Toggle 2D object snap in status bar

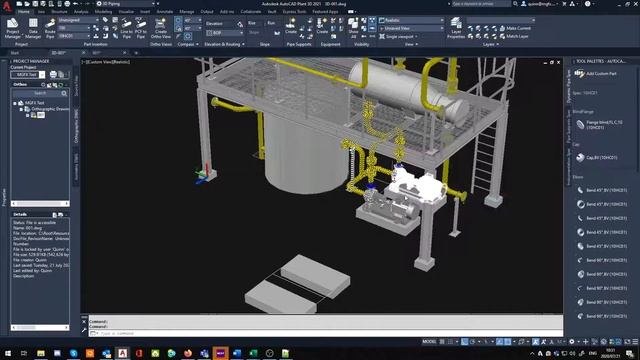508,342
